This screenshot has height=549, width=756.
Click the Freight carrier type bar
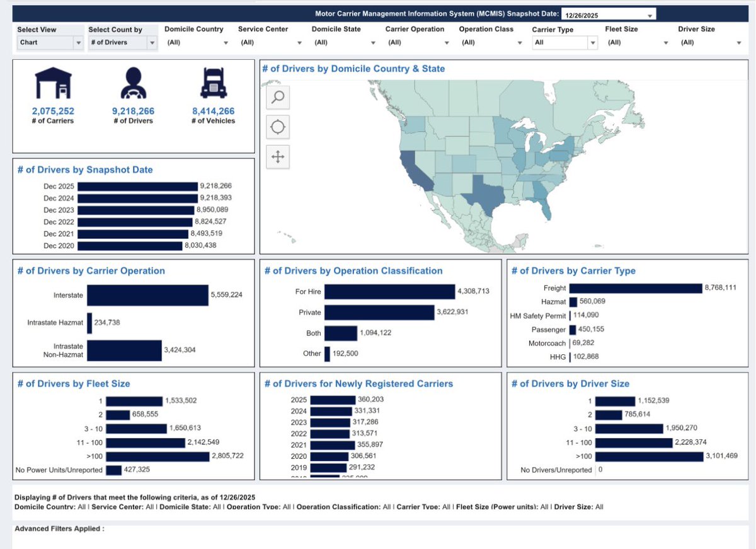[635, 288]
